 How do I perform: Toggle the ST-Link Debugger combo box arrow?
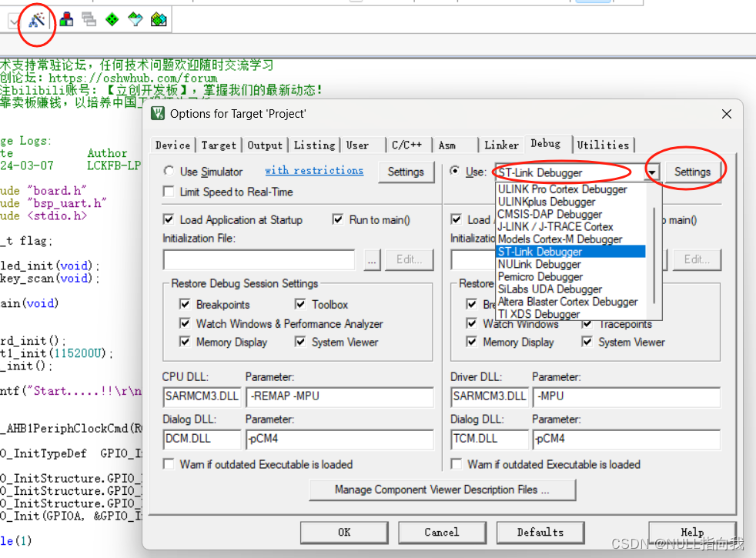[x=652, y=172]
